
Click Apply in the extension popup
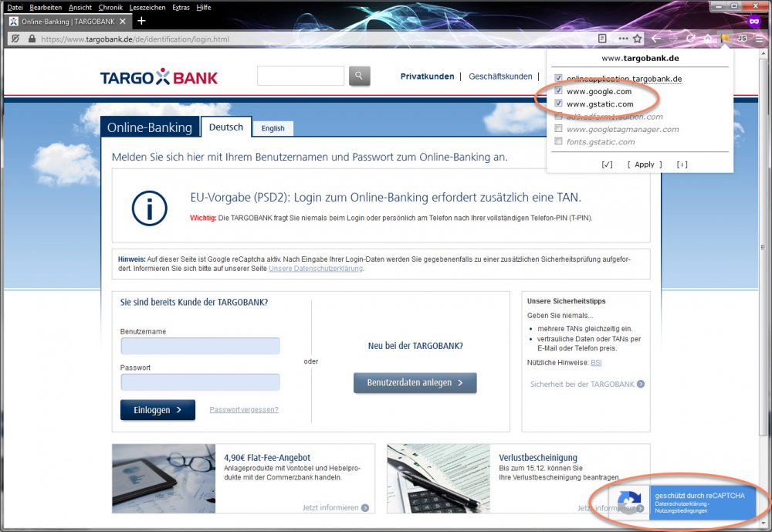645,164
